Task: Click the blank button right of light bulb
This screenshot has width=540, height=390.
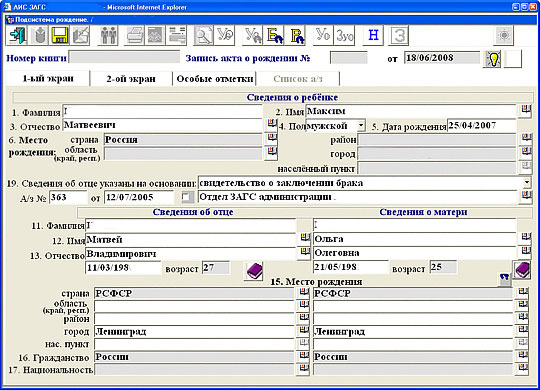Action: (513, 59)
